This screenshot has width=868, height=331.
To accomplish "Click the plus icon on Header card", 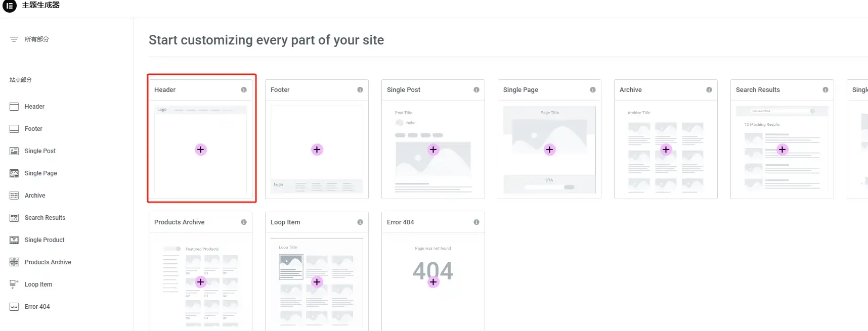I will [x=201, y=150].
